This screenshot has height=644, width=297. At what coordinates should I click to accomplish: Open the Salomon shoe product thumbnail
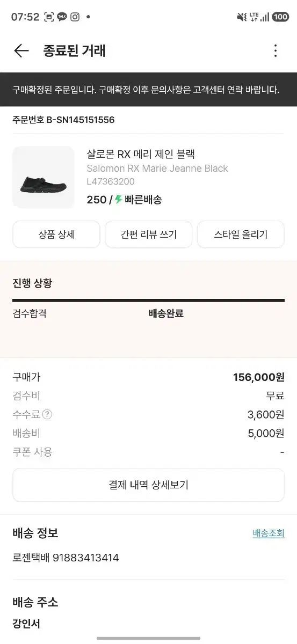pos(44,177)
